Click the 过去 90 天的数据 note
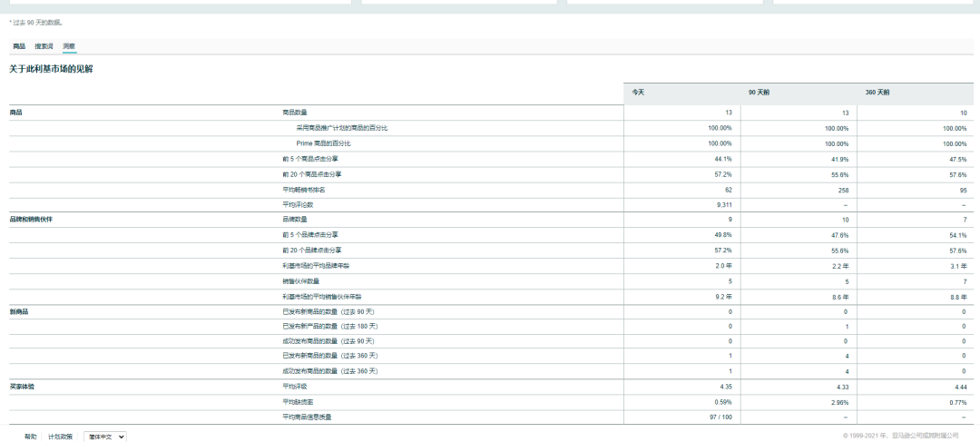 (x=35, y=23)
